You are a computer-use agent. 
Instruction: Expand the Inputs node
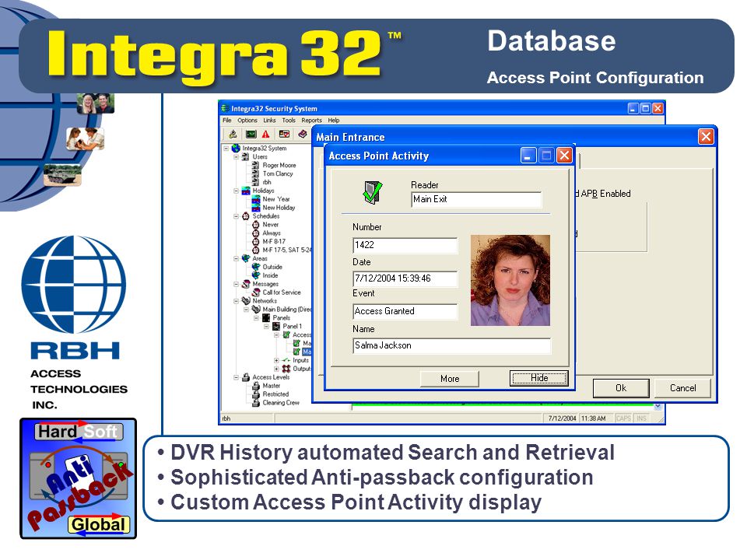coord(276,360)
